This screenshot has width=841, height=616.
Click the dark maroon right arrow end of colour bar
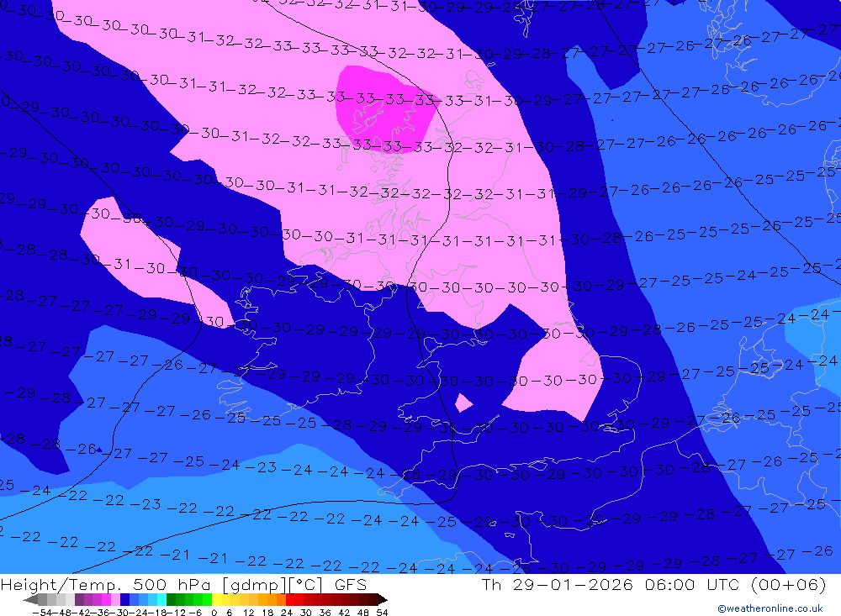coord(383,599)
